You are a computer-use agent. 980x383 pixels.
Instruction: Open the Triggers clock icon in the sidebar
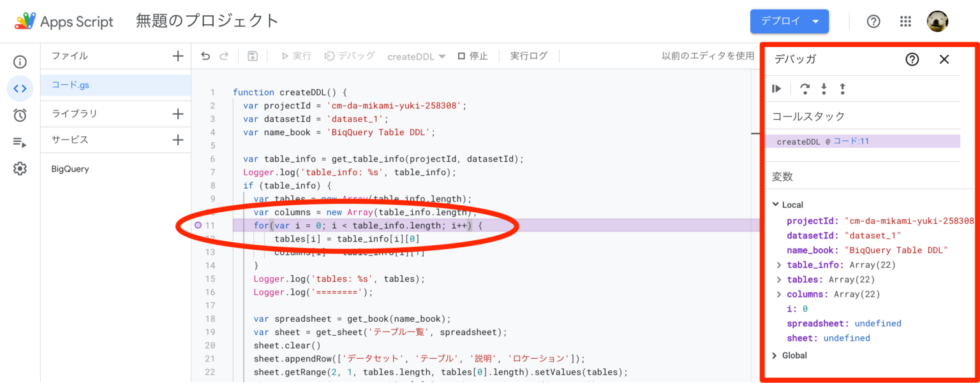[x=19, y=115]
